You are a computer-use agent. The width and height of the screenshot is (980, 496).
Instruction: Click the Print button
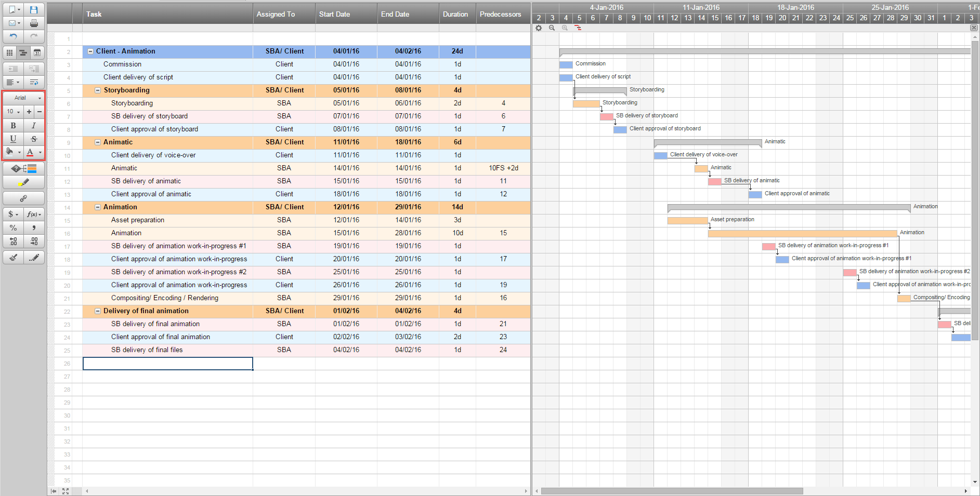point(34,23)
